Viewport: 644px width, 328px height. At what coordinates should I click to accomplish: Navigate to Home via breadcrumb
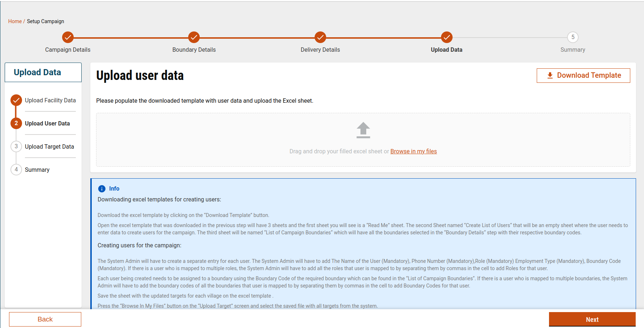15,21
